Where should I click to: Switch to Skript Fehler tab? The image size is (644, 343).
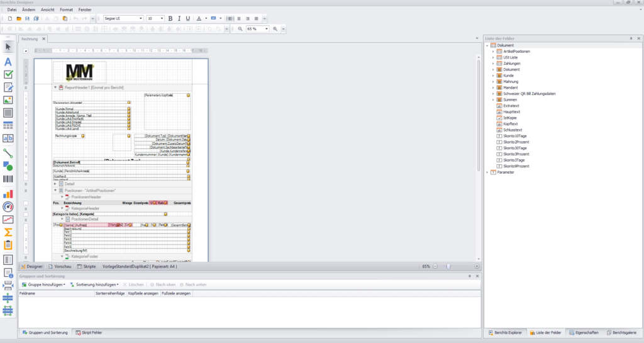click(89, 333)
